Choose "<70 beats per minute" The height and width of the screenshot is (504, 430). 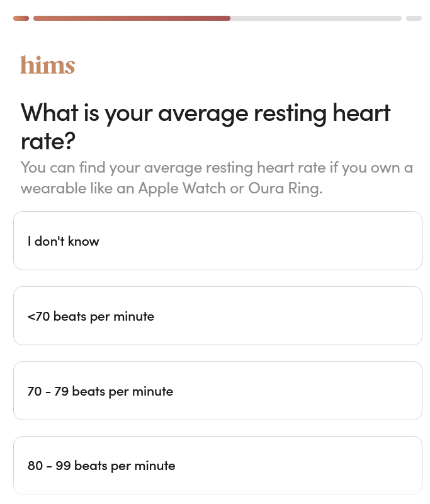[91, 316]
